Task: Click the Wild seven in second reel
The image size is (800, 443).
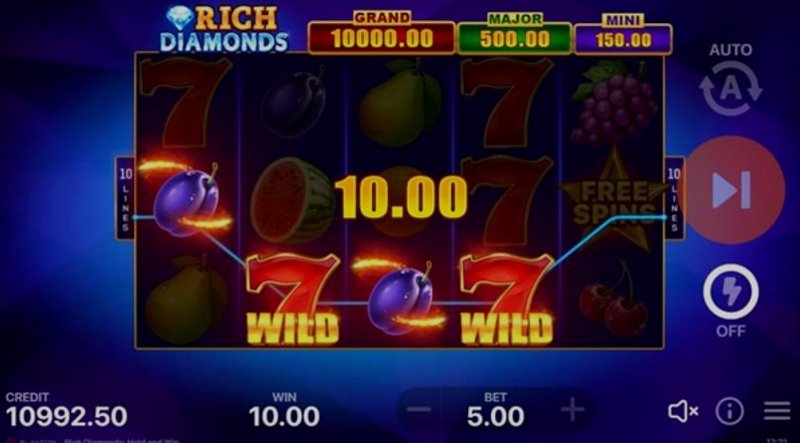Action: [292, 300]
